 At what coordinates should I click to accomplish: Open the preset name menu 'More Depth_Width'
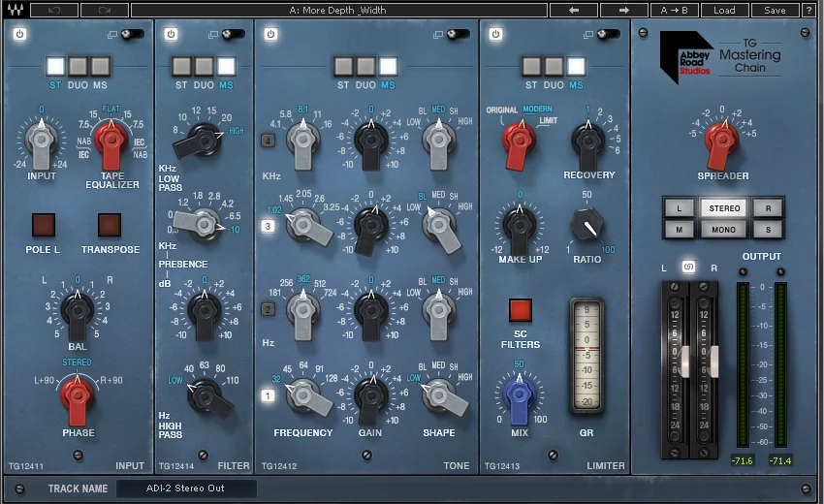(x=338, y=10)
